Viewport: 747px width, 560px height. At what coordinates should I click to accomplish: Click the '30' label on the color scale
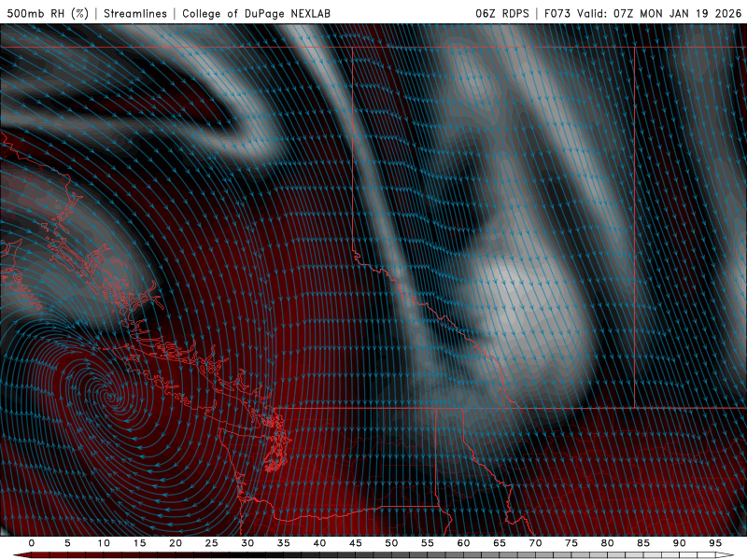click(247, 543)
